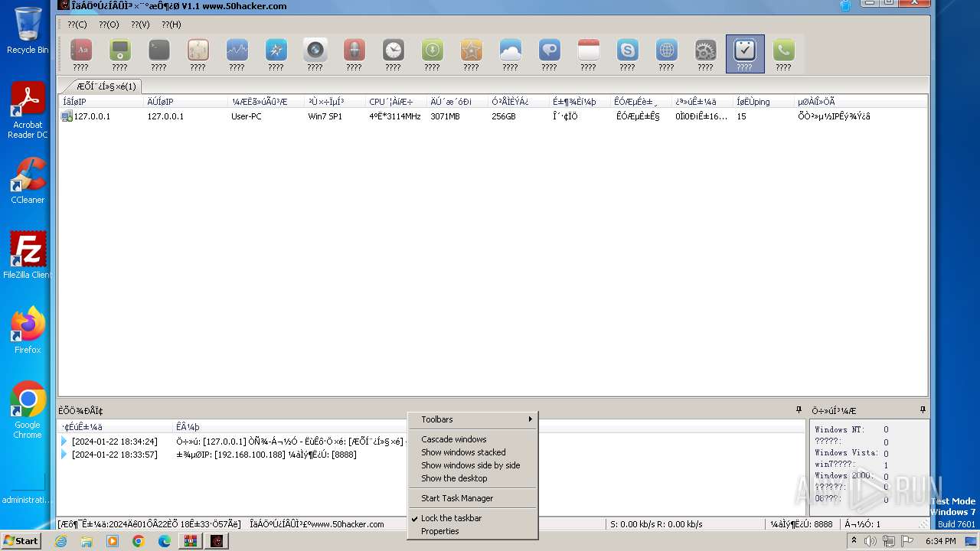
Task: Open Chrome from the taskbar
Action: coord(139,541)
